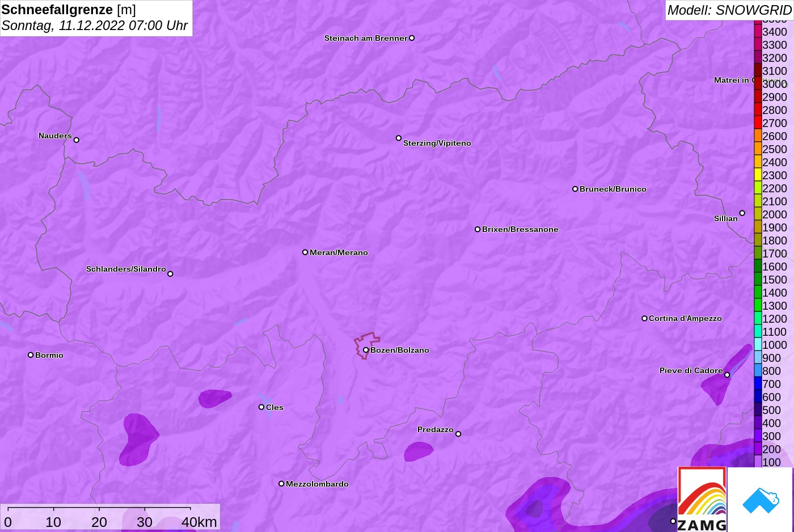Screen dimensions: 794x532
Task: Select the Cortina d'Ampezzo marker dot
Action: [x=644, y=318]
